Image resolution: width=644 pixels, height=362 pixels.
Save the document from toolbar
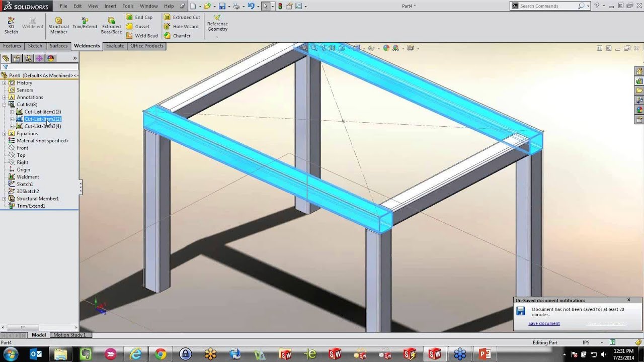coord(222,6)
